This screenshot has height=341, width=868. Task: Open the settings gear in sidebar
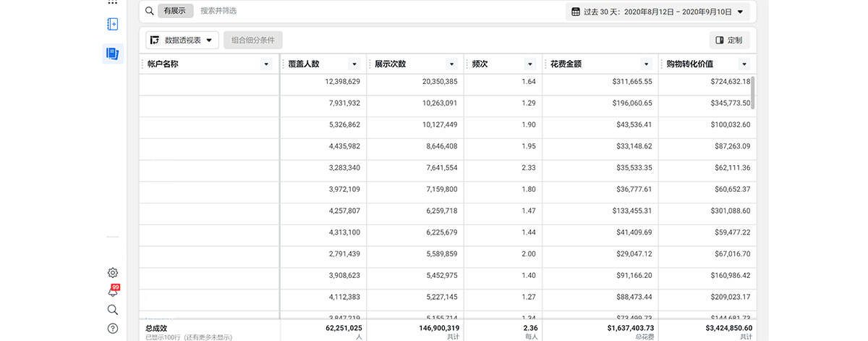113,273
